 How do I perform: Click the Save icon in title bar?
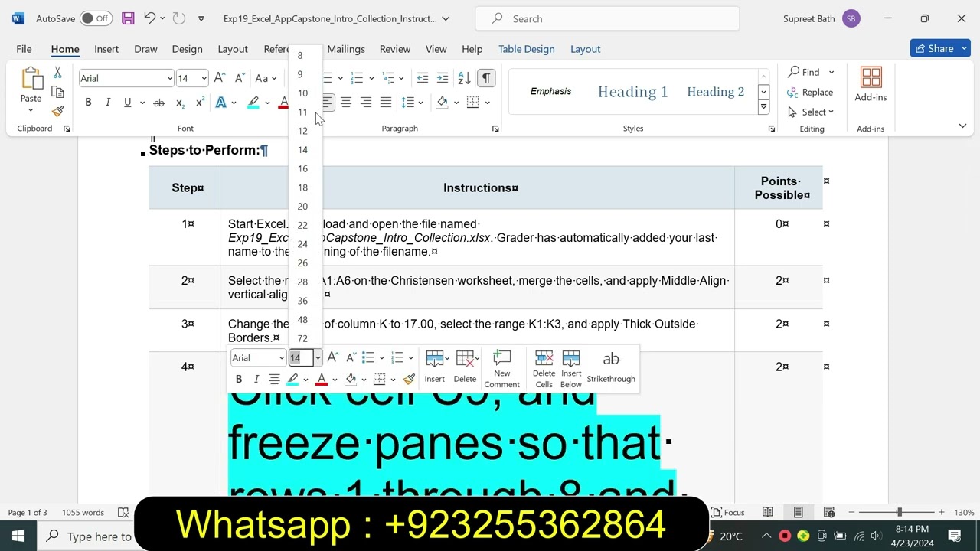(128, 18)
